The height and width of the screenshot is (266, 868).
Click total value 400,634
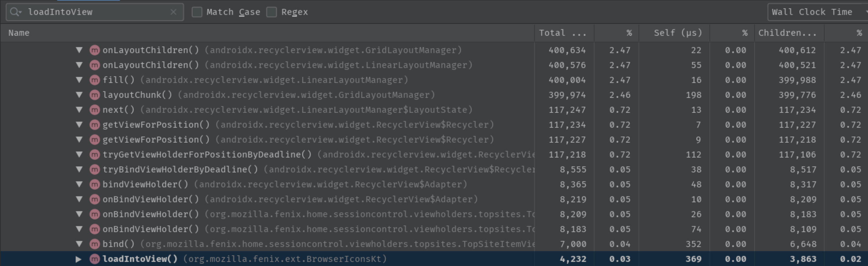click(x=567, y=50)
